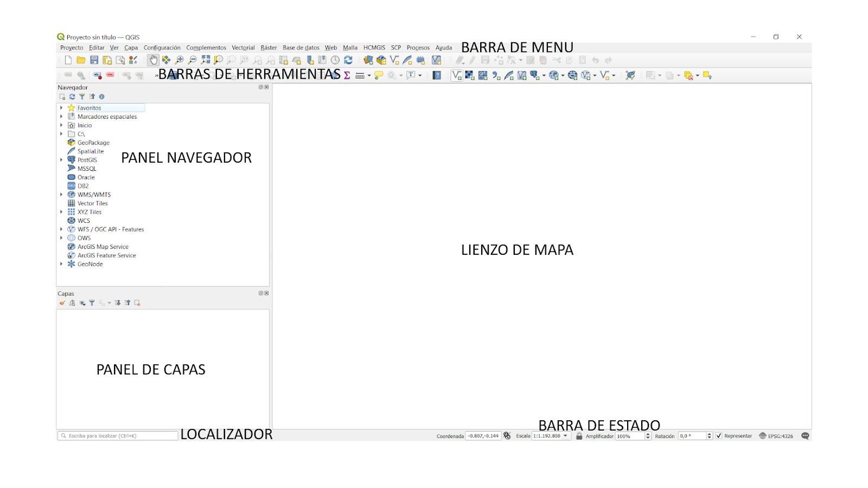
Task: Open the Complementos menu
Action: [x=206, y=48]
